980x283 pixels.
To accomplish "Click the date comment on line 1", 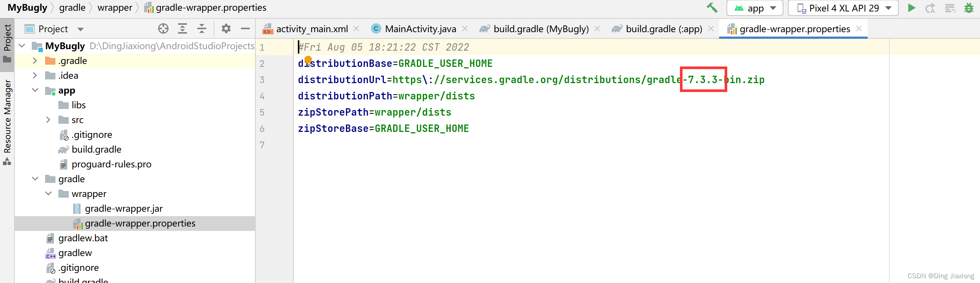I will [384, 47].
